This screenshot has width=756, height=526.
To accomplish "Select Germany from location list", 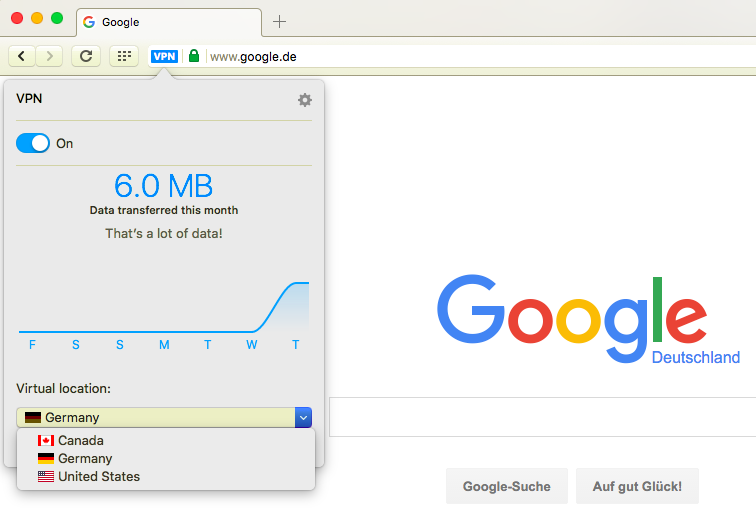I will click(x=166, y=459).
